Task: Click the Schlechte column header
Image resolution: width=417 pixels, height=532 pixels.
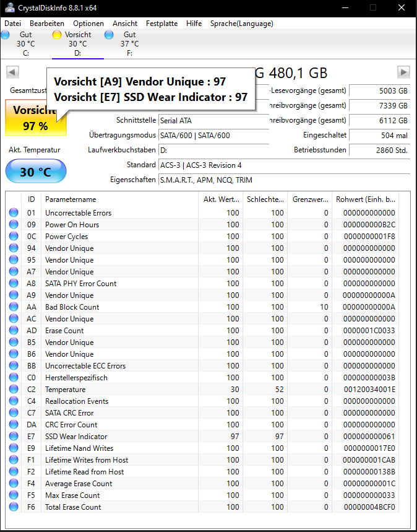Action: (x=265, y=199)
